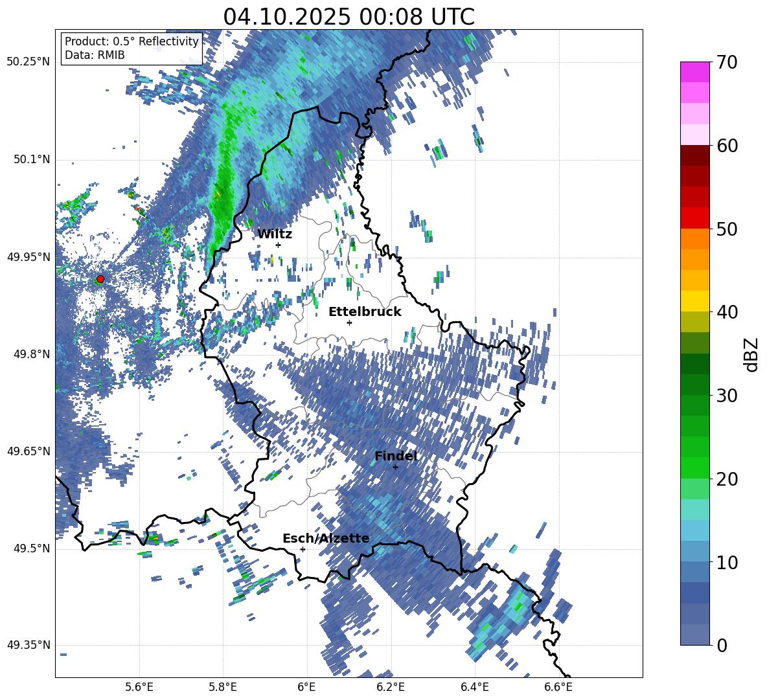Click the Ettelbruck station cross marker
This screenshot has width=767, height=700.
pos(349,322)
